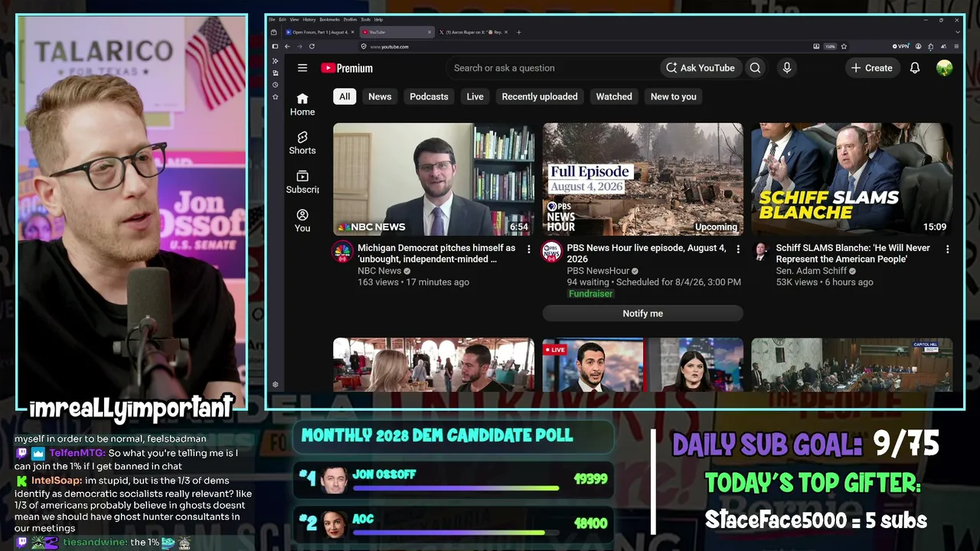Image resolution: width=980 pixels, height=551 pixels.
Task: Open the NBC News video thumbnail
Action: (433, 179)
